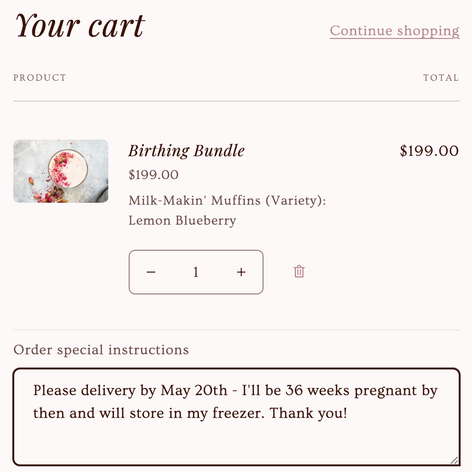Viewport: 472px width, 472px height.
Task: Click the PRODUCT column header
Action: pos(40,78)
